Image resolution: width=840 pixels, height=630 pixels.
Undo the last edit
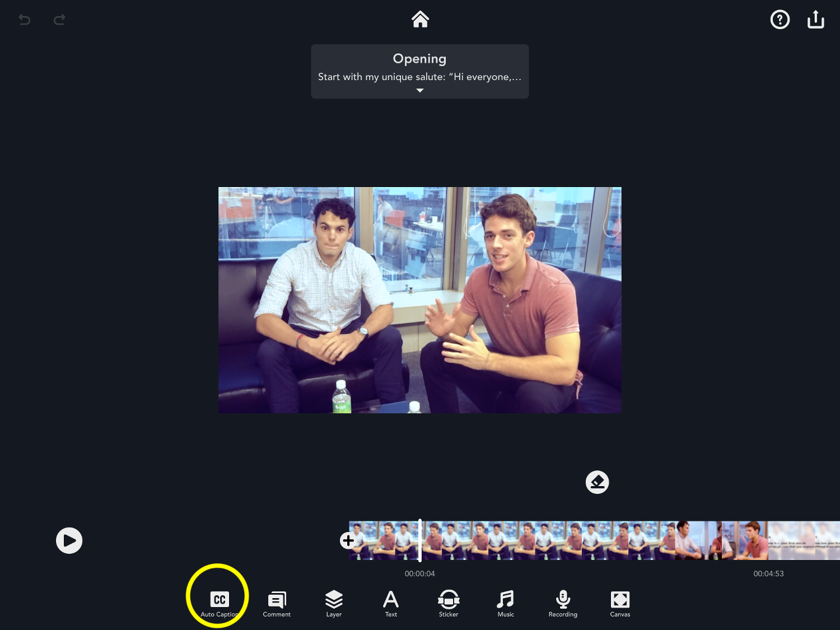tap(25, 20)
